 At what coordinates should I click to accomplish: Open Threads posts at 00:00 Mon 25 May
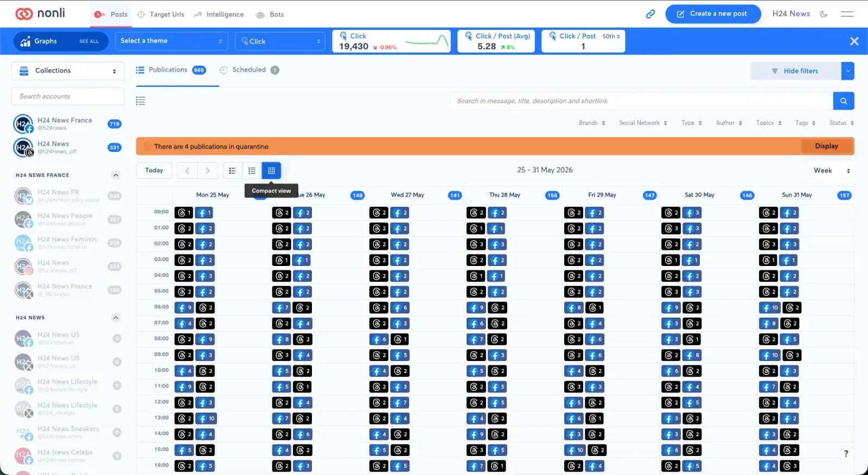[184, 213]
